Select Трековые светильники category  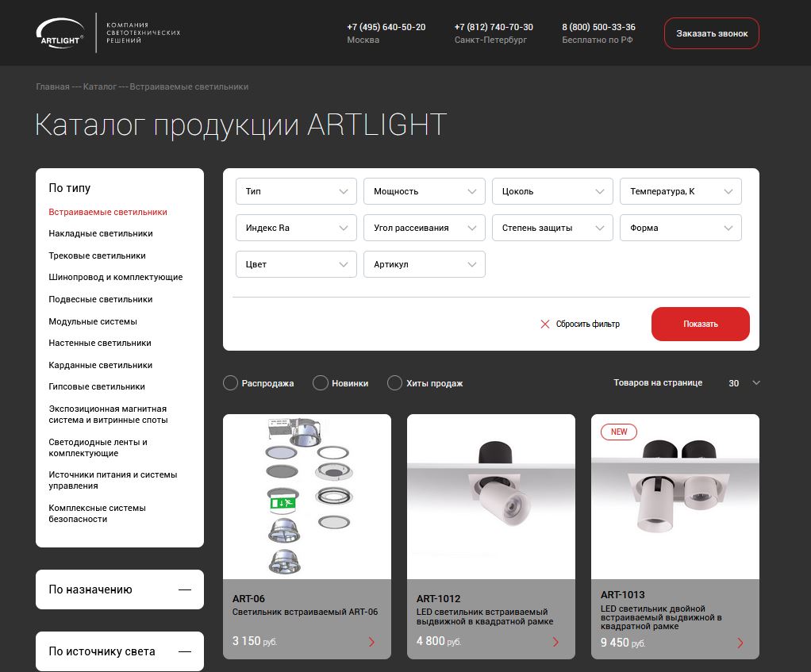coord(97,256)
